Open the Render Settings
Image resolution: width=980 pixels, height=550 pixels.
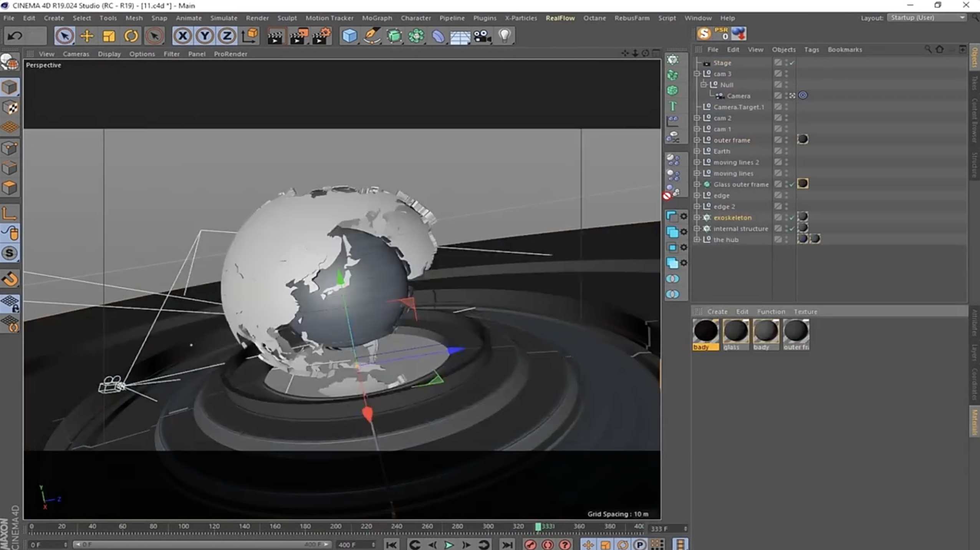coord(322,35)
